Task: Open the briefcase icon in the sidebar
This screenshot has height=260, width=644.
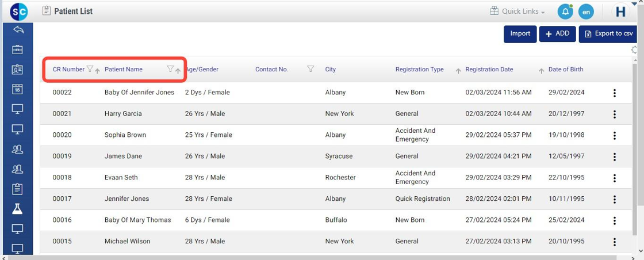Action: click(x=17, y=49)
